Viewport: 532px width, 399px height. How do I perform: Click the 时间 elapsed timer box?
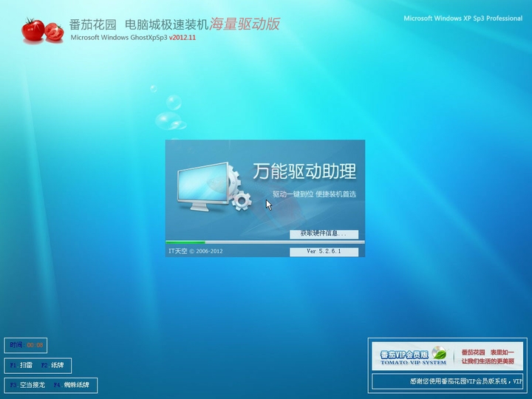coord(27,345)
